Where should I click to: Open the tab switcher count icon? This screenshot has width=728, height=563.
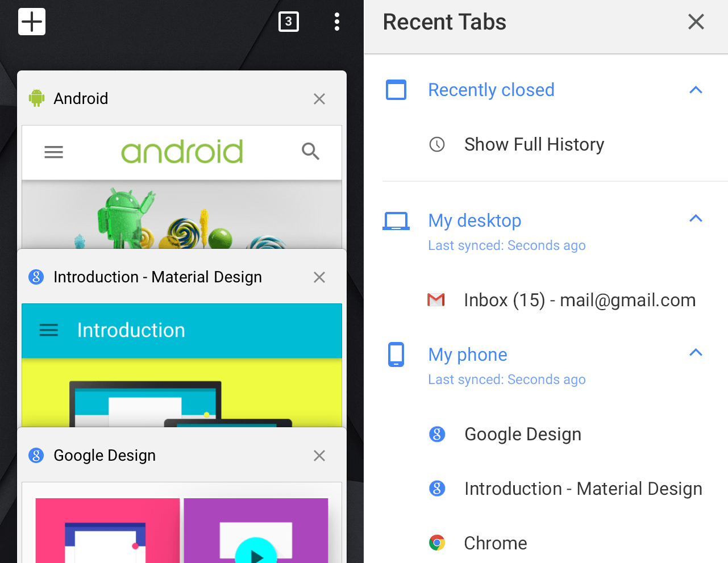tap(289, 22)
